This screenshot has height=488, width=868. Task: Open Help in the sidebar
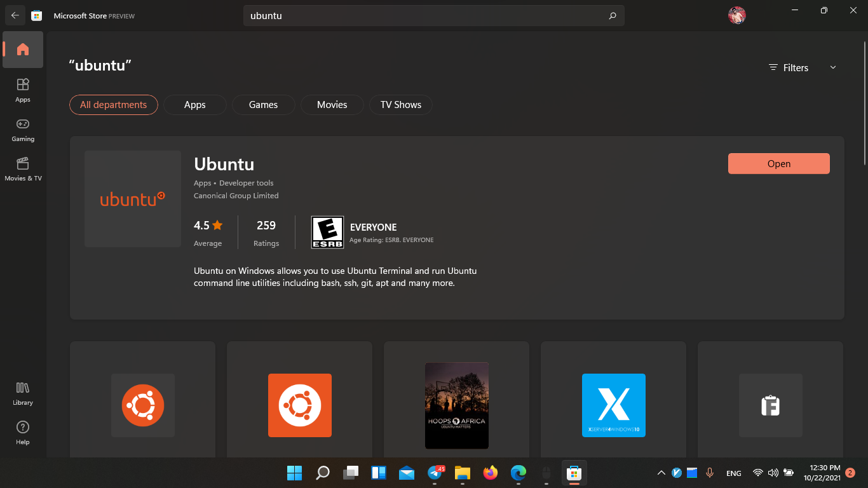23,433
